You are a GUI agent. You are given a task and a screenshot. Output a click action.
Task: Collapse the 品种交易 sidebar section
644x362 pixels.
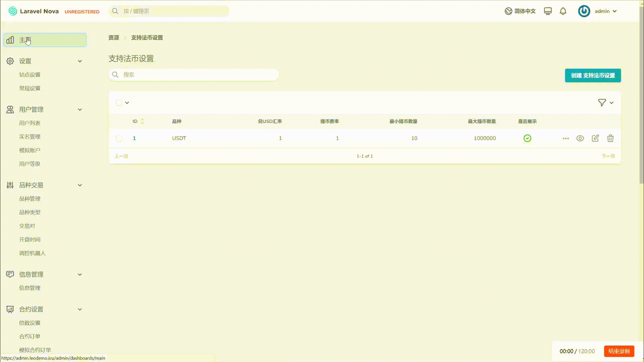pos(80,185)
